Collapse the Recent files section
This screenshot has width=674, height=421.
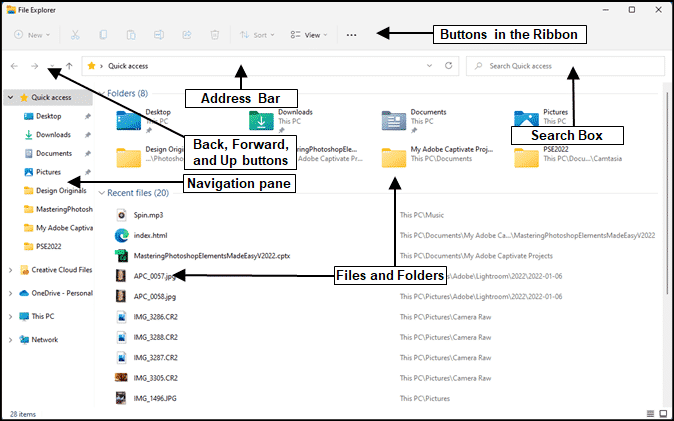[102, 193]
